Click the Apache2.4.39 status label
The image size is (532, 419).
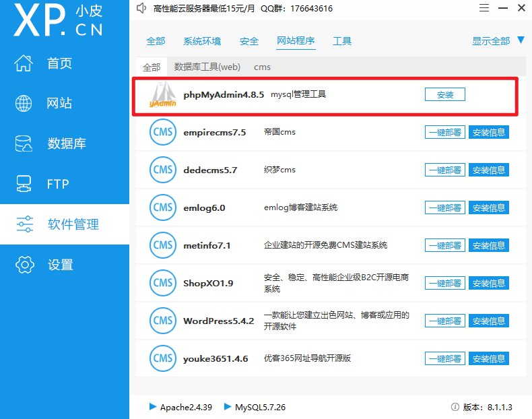(x=186, y=407)
